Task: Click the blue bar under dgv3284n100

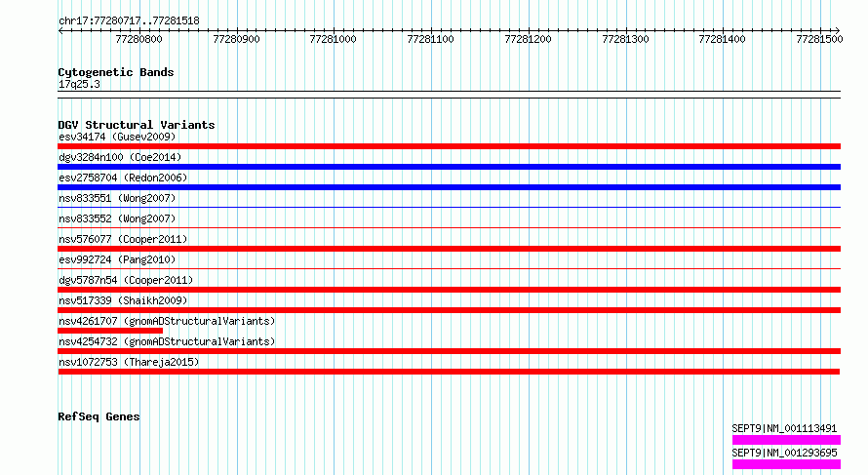Action: coord(449,167)
